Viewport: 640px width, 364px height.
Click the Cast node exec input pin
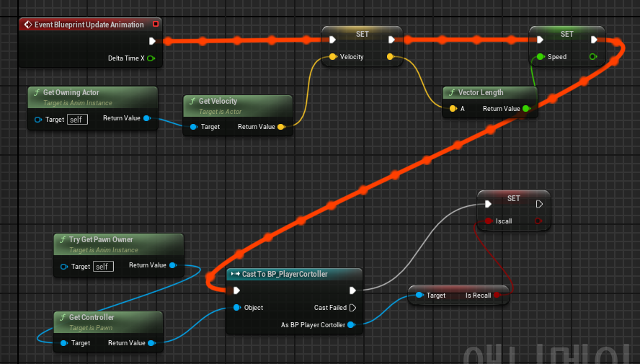pyautogui.click(x=236, y=290)
